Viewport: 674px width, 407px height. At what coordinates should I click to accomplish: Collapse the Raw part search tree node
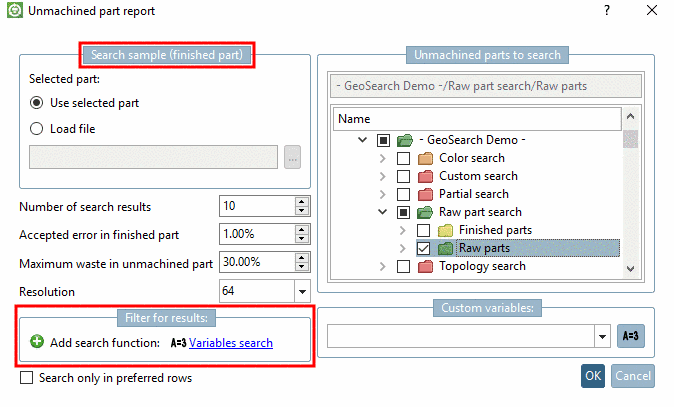click(383, 212)
